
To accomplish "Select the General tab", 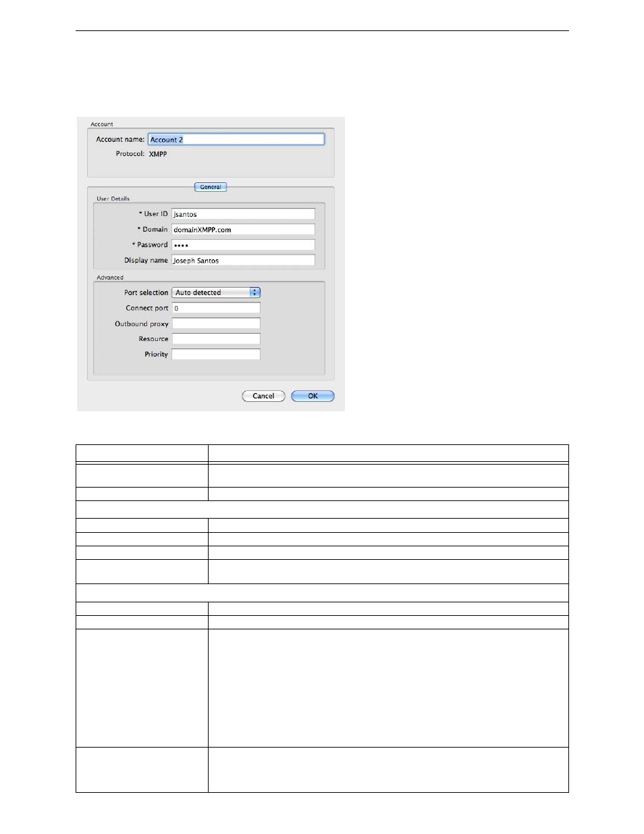I will click(210, 187).
